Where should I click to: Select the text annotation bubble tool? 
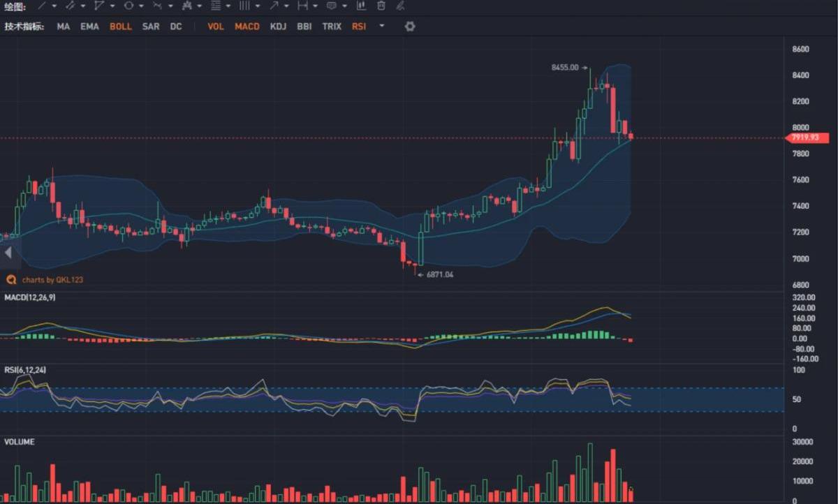tap(332, 6)
